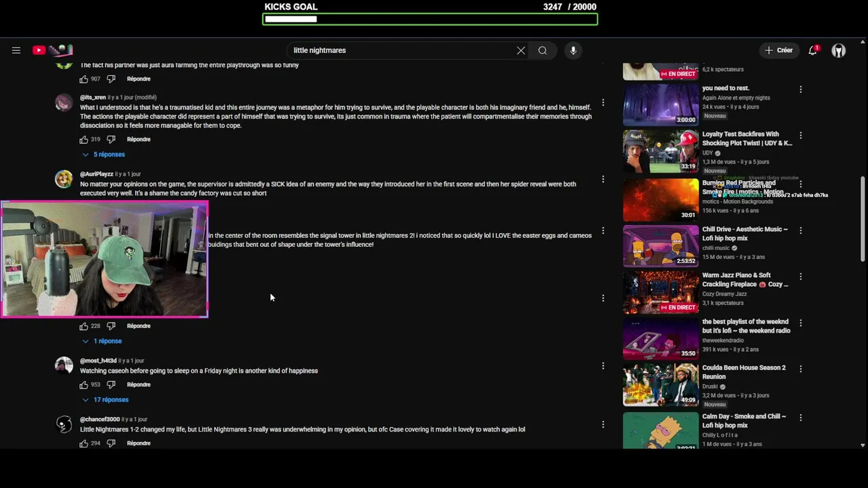Click the 'Cozy Dreamy Jazz' channel name
The image size is (868, 488).
tap(724, 294)
